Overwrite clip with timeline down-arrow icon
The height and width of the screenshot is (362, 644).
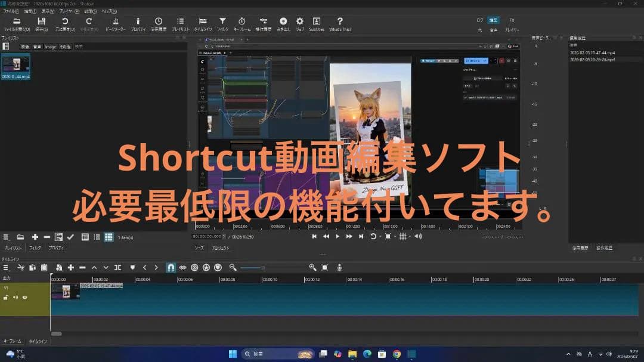tap(106, 268)
